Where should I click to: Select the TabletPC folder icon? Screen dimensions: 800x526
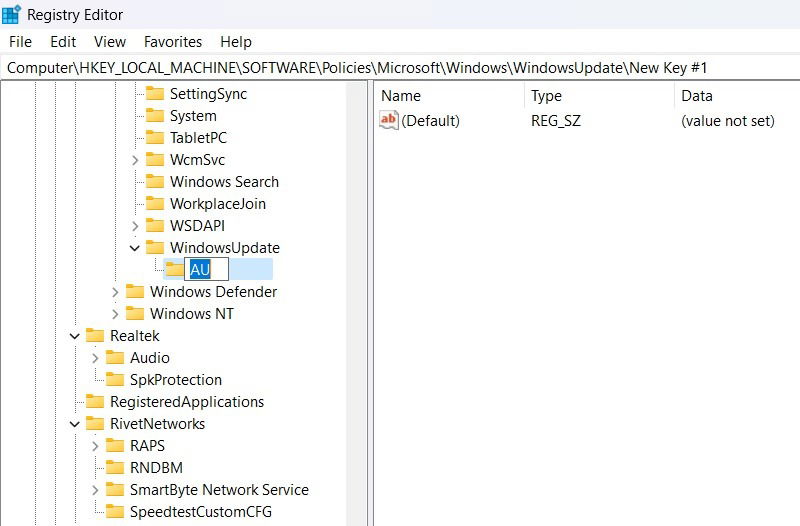tap(155, 137)
